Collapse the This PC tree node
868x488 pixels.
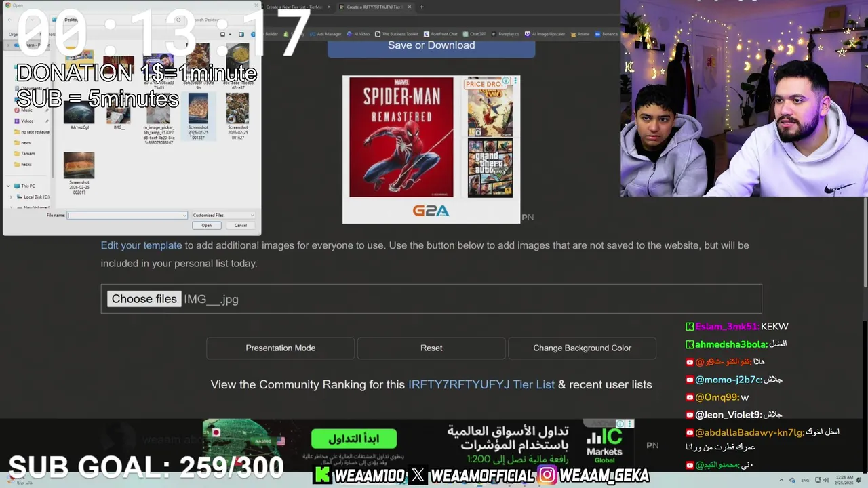pyautogui.click(x=8, y=186)
